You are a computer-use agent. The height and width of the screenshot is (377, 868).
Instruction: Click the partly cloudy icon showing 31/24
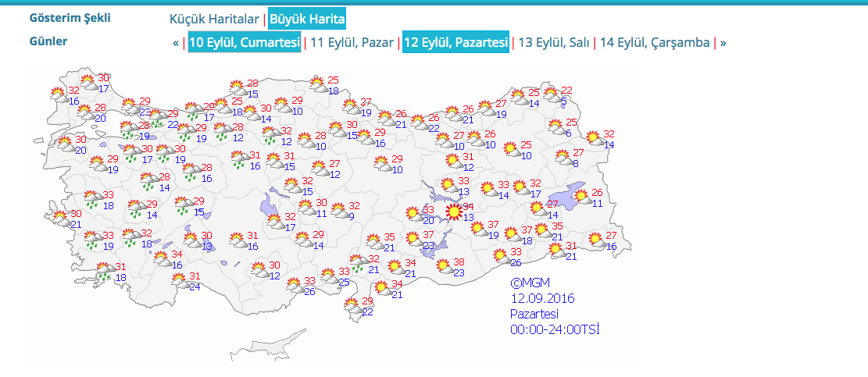click(180, 281)
